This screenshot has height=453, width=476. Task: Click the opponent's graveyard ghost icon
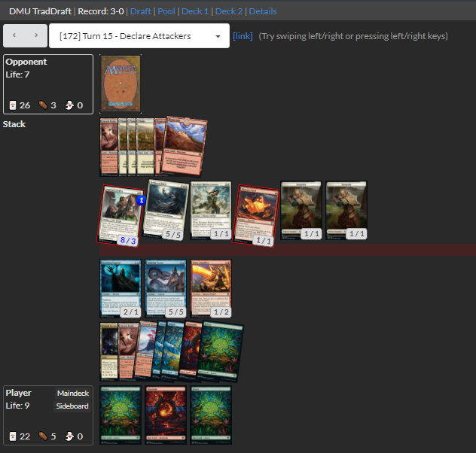coord(69,105)
